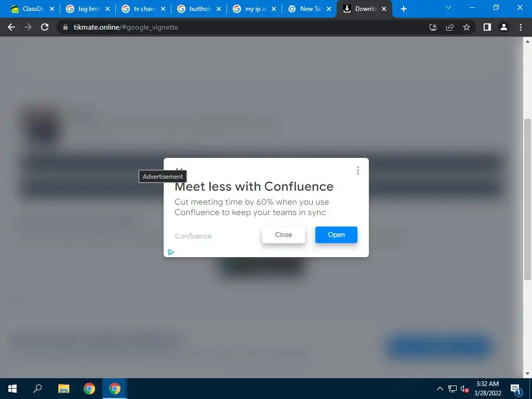This screenshot has height=399, width=532.
Task: Close the active Download tab
Action: 384,9
